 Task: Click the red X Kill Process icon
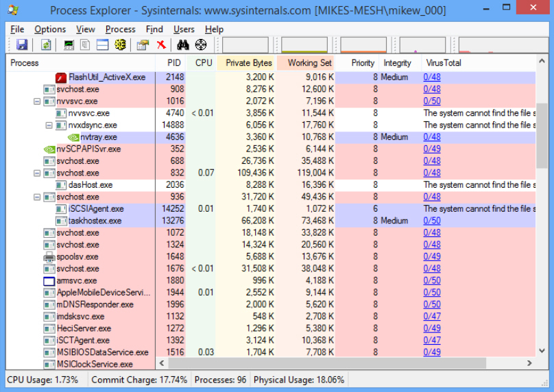click(161, 45)
